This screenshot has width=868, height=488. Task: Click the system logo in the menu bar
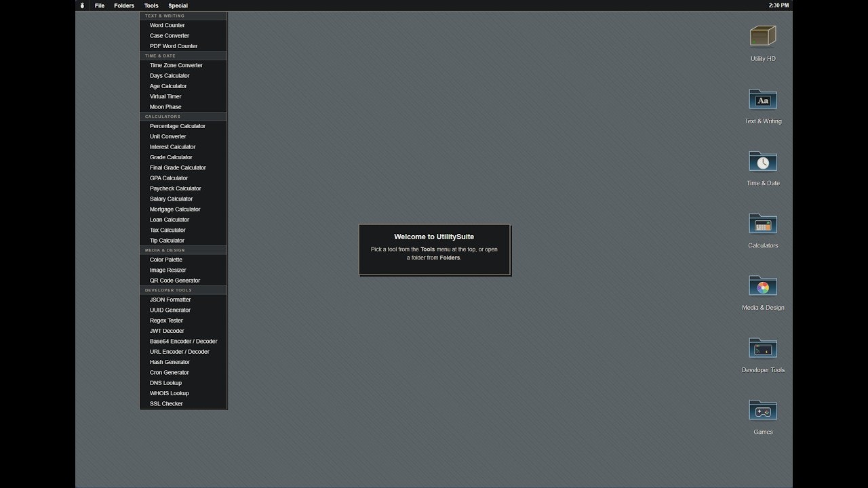(82, 5)
